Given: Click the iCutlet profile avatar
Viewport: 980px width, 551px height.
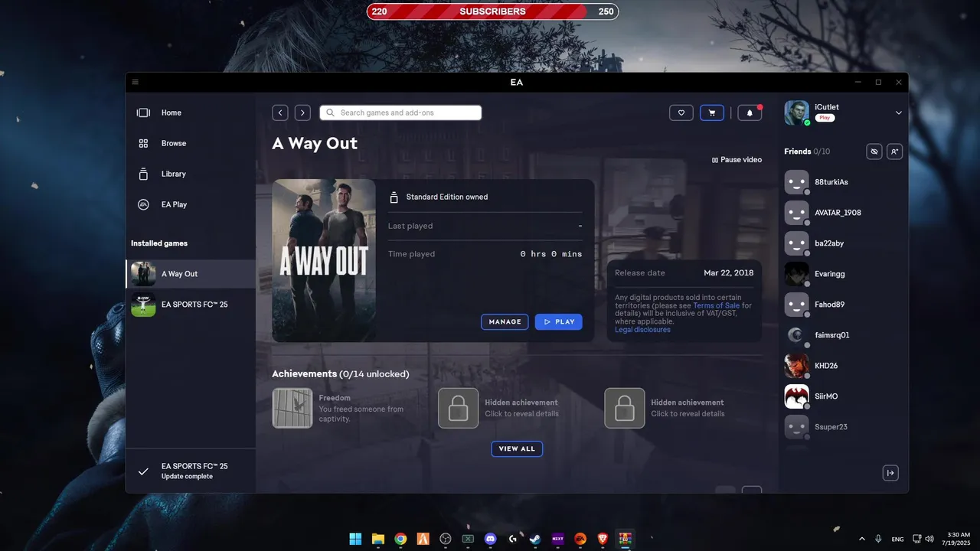Looking at the screenshot, I should pyautogui.click(x=796, y=112).
